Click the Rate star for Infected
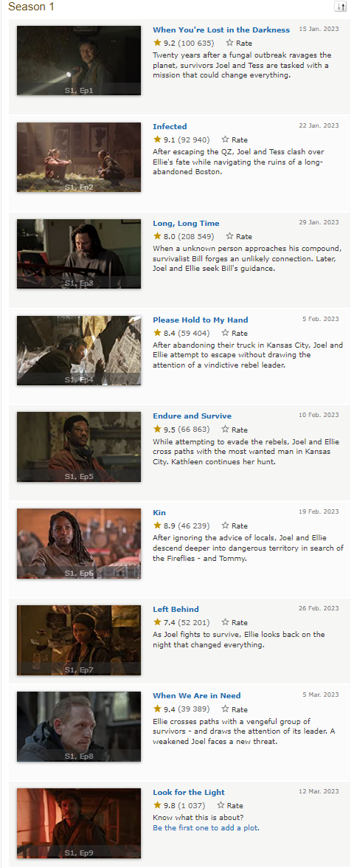The height and width of the screenshot is (868, 354). click(226, 139)
